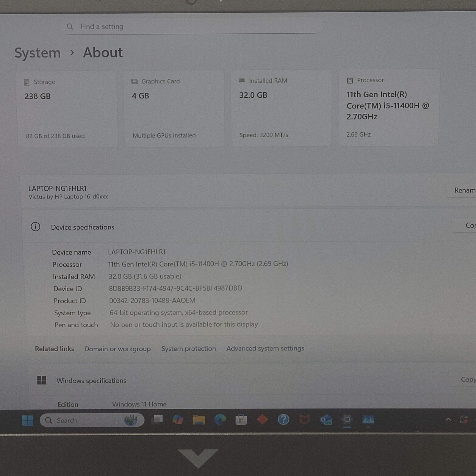Viewport: 476px width, 476px height.
Task: Open the Installed RAM 32.0 GB card
Action: click(x=281, y=108)
